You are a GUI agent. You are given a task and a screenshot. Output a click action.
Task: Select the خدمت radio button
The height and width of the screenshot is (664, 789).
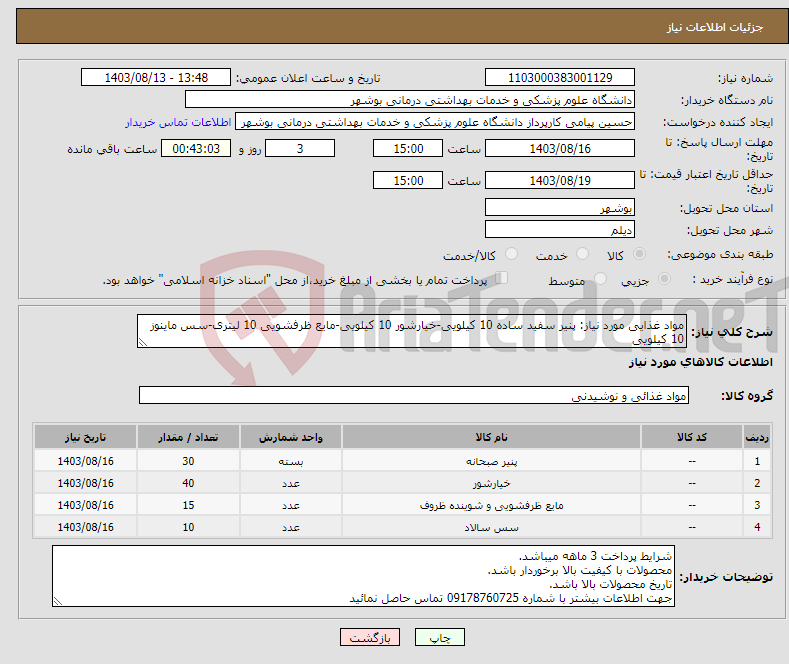tap(582, 254)
